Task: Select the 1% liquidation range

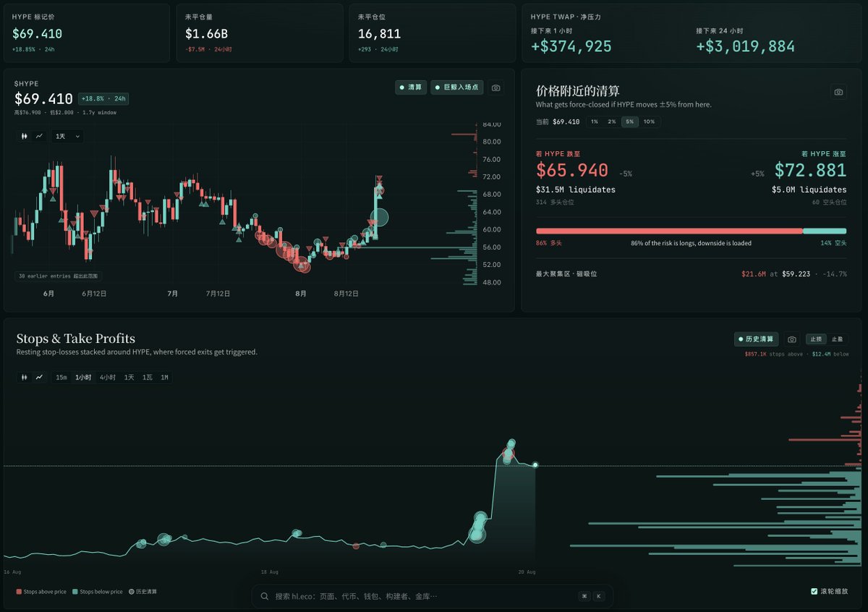Action: click(595, 122)
